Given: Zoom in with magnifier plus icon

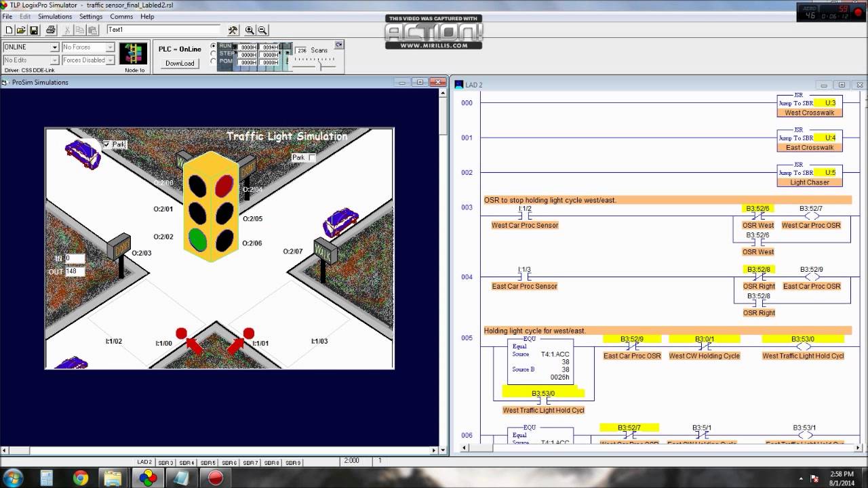Looking at the screenshot, I should (x=250, y=30).
